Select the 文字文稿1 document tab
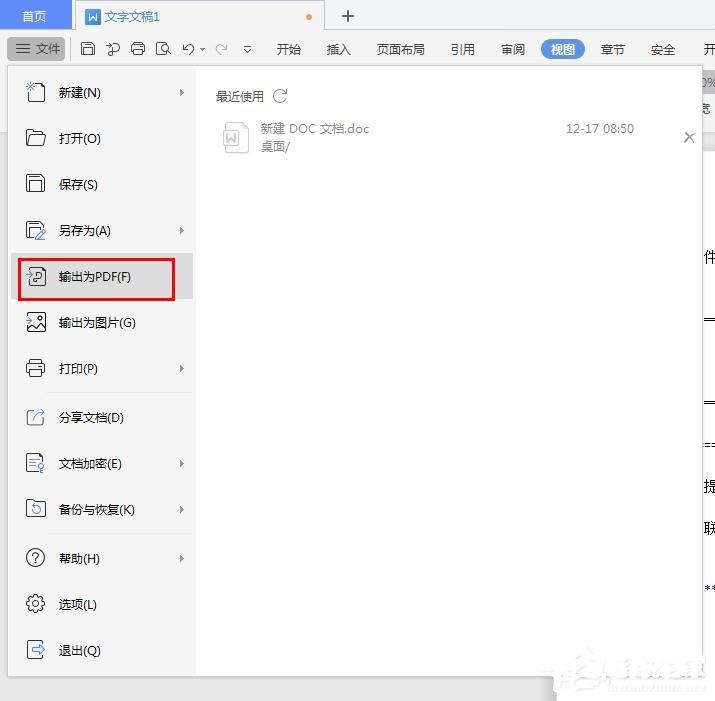The image size is (715, 701). [199, 16]
